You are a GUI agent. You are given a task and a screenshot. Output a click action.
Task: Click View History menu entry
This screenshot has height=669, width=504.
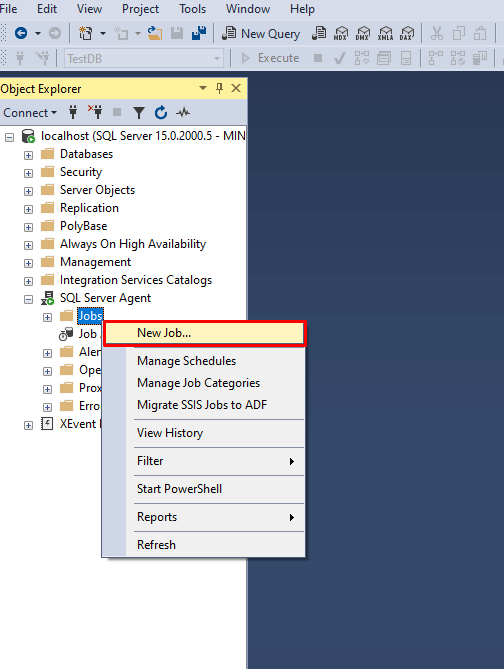[170, 433]
